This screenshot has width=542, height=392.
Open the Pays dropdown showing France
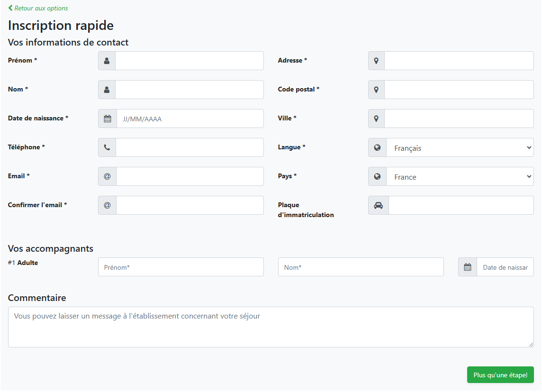[x=460, y=177]
